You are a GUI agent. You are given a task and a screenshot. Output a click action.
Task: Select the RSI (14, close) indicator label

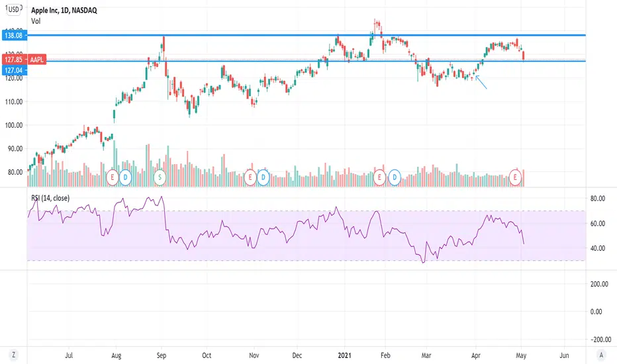coord(50,198)
